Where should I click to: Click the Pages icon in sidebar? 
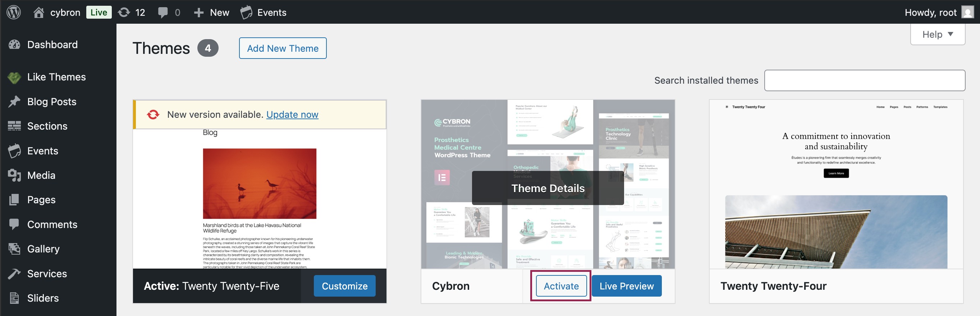pyautogui.click(x=14, y=200)
